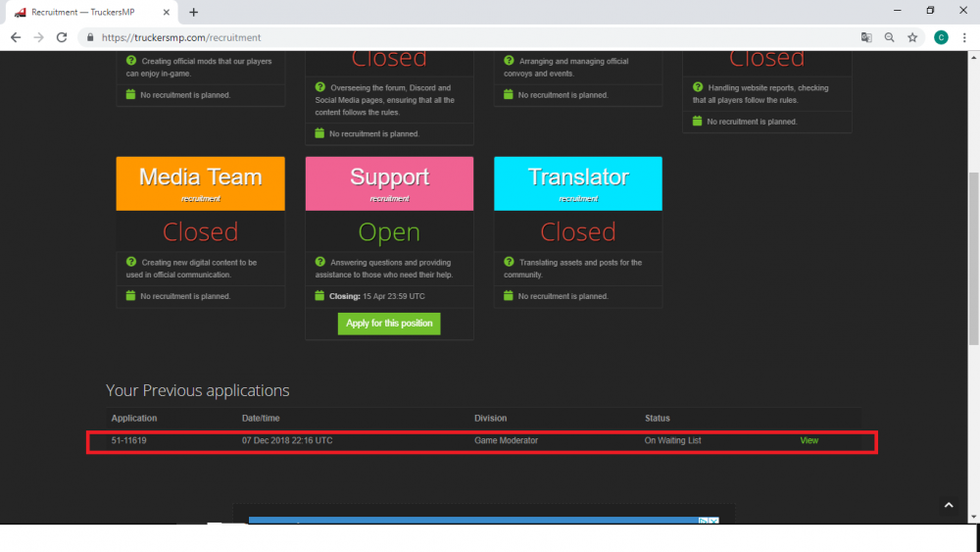Reload the recruitment page
Image resolution: width=980 pixels, height=552 pixels.
tap(62, 37)
